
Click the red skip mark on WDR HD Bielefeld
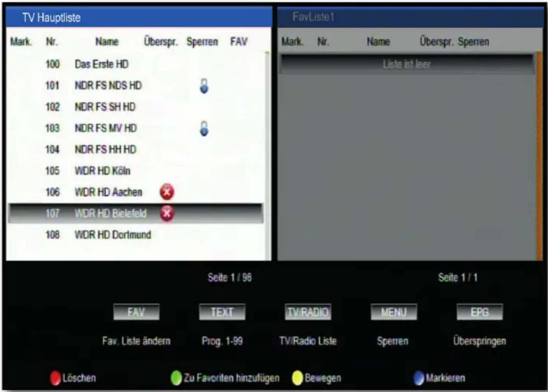tap(167, 213)
